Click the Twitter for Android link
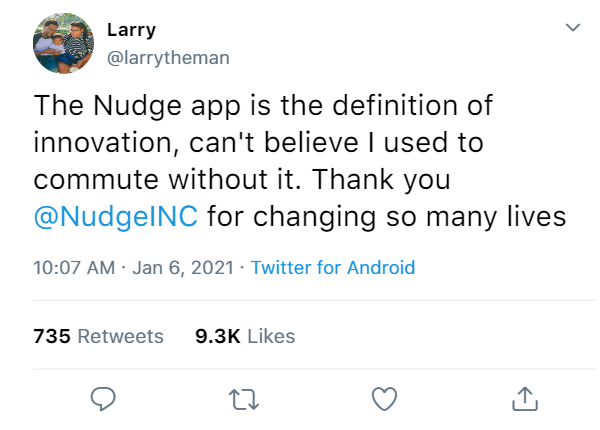Viewport: 600px width, 430px height. [333, 267]
